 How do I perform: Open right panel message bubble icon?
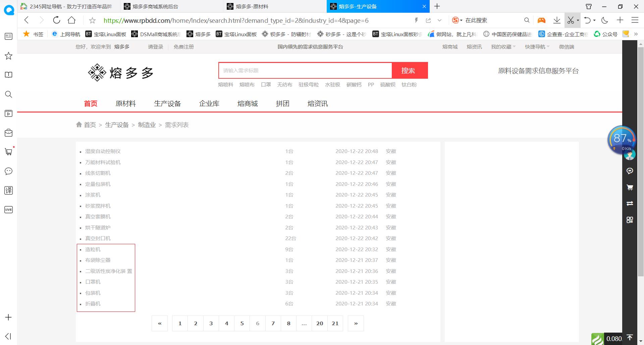tap(630, 171)
